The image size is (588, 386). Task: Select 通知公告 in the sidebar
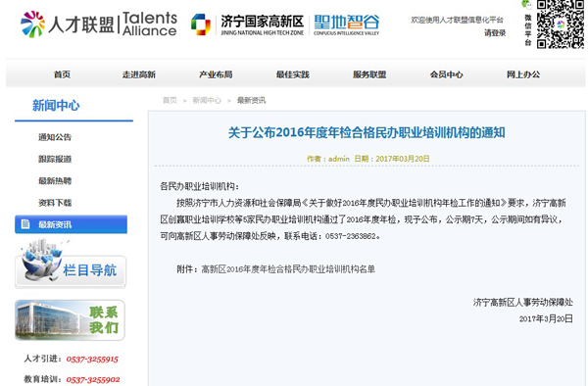[55, 137]
